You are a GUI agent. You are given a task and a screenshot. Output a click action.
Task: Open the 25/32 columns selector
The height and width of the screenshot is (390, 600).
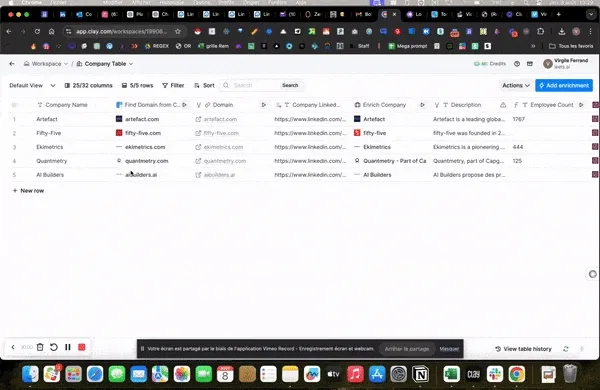point(88,85)
